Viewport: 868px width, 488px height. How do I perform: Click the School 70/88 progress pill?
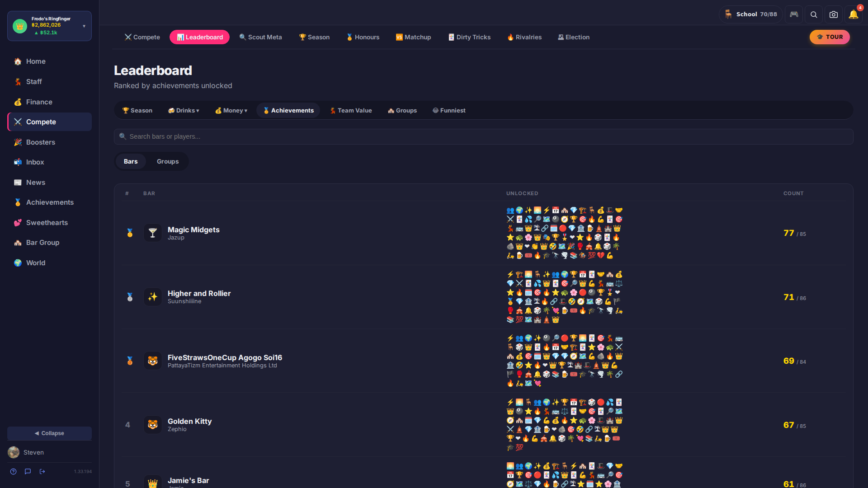[751, 14]
